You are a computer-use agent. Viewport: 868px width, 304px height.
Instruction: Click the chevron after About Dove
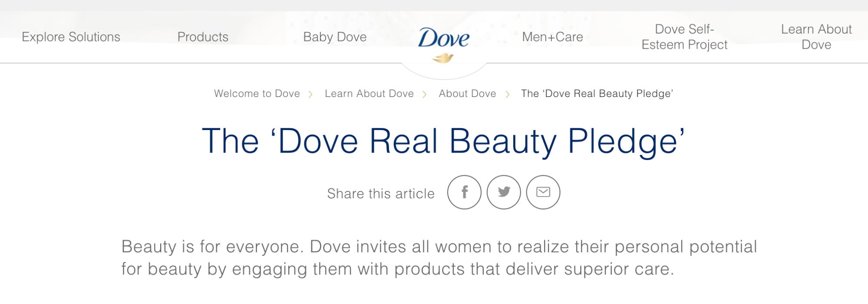[507, 94]
